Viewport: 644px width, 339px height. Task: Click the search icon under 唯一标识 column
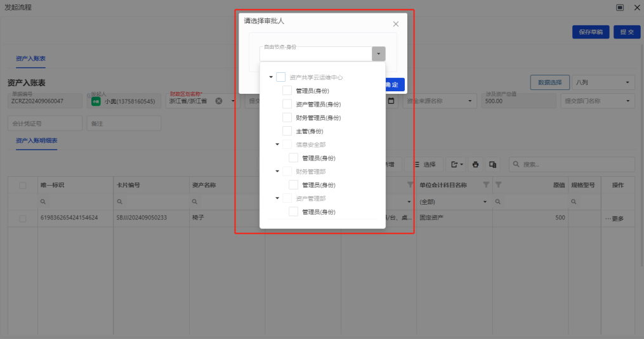pos(43,201)
